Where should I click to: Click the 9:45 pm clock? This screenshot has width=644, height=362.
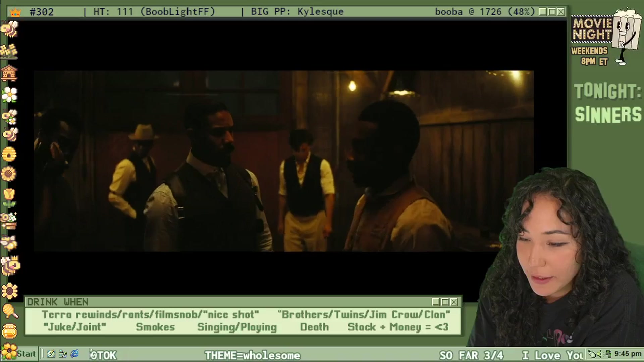[x=628, y=354]
